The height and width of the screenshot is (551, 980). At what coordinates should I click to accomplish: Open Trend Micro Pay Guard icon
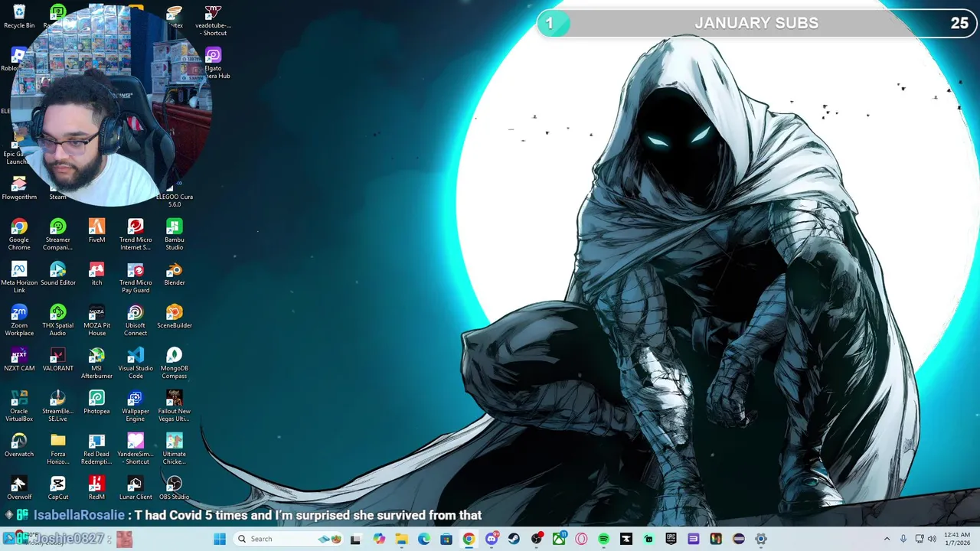click(136, 277)
